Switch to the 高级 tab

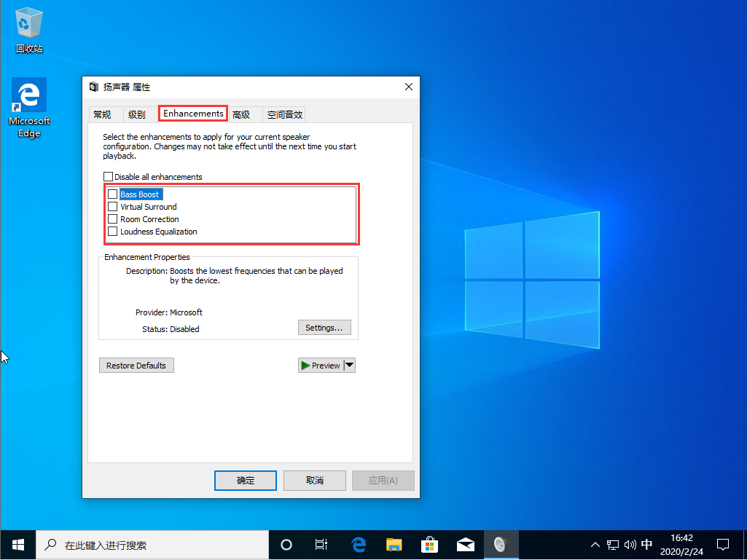pos(243,114)
